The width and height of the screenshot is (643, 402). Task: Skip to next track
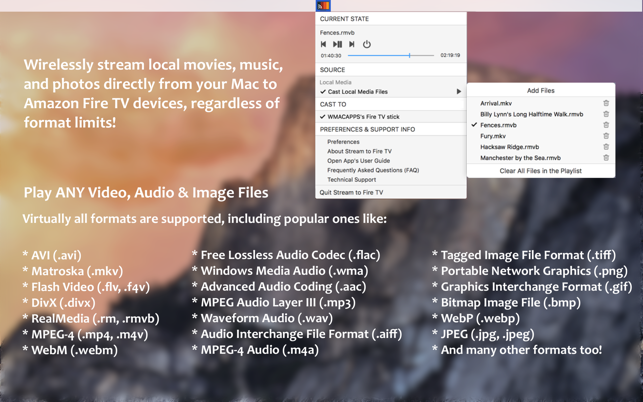[x=351, y=44]
